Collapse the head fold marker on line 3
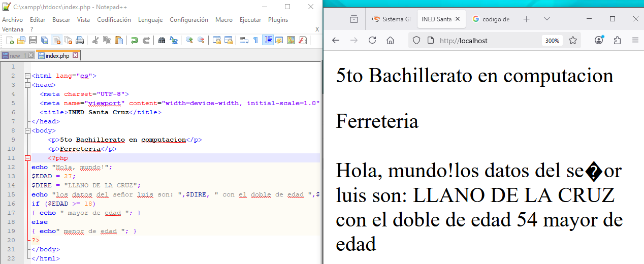This screenshot has height=264, width=644. click(27, 85)
